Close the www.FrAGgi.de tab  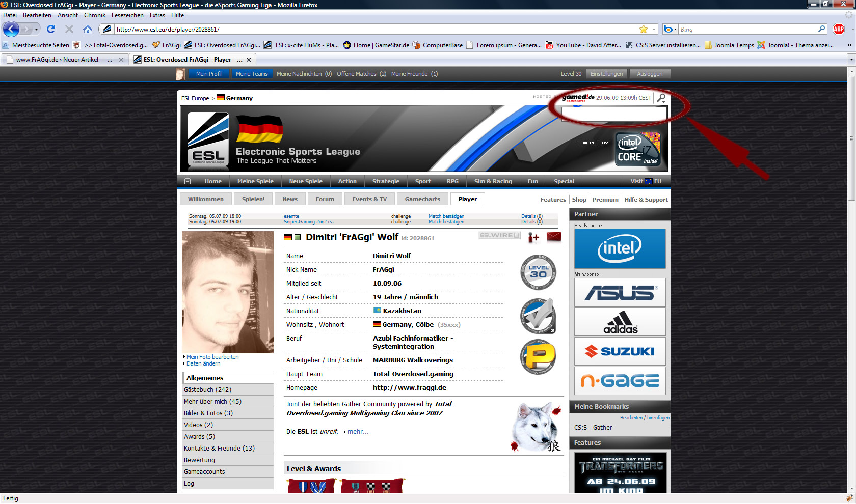[121, 60]
